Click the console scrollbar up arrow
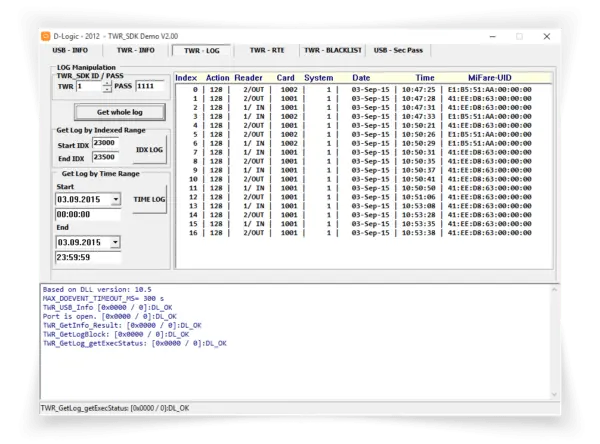 tap(554, 290)
